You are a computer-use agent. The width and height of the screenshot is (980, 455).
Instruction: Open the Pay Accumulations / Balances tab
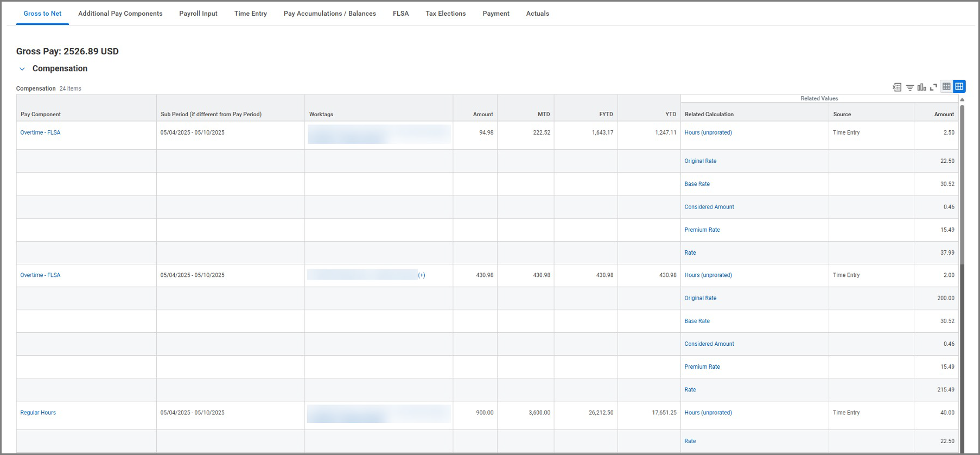[329, 14]
